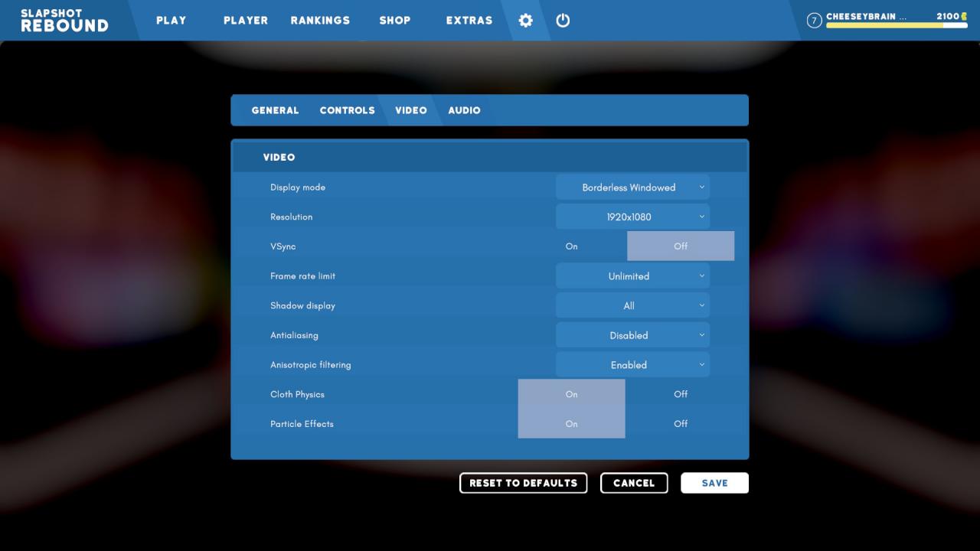
Task: Disable Cloth Physics
Action: click(x=680, y=394)
